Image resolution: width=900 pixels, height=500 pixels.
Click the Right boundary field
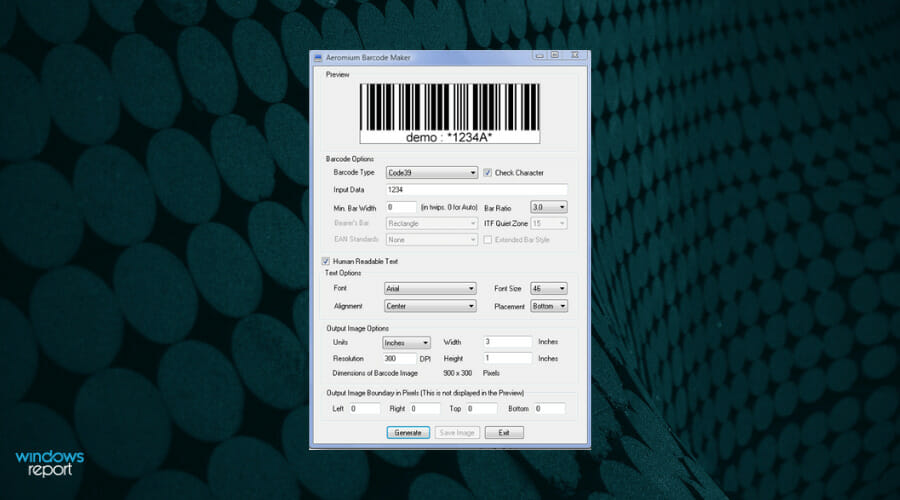(x=425, y=409)
